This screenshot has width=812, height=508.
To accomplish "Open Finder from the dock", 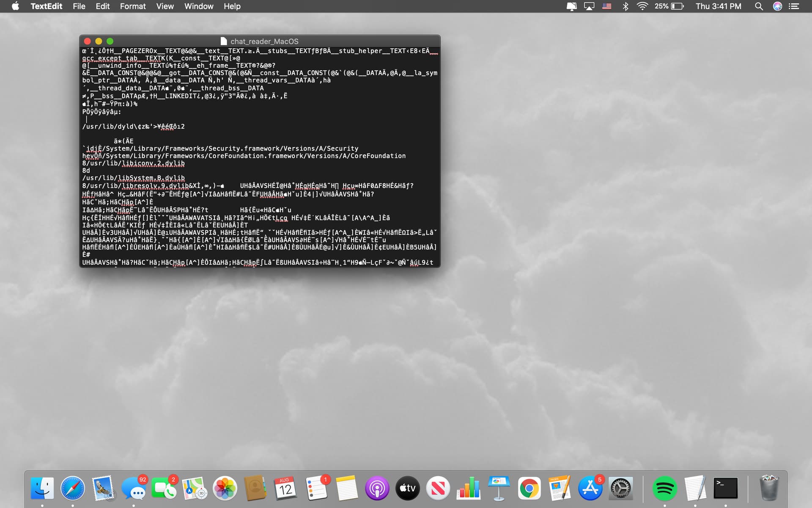I will pyautogui.click(x=42, y=488).
